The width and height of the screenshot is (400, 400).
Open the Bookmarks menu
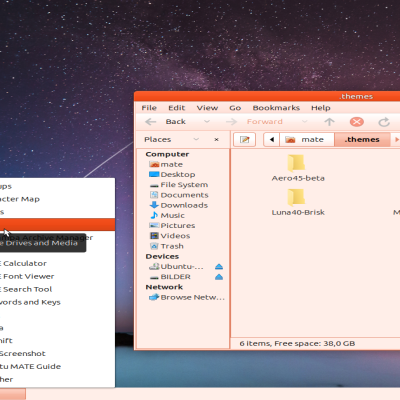(276, 108)
